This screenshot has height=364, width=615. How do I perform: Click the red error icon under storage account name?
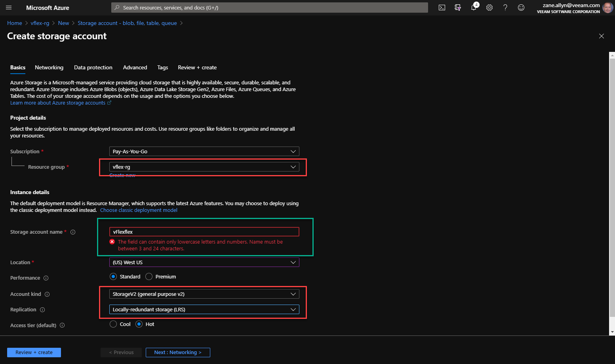pyautogui.click(x=112, y=242)
